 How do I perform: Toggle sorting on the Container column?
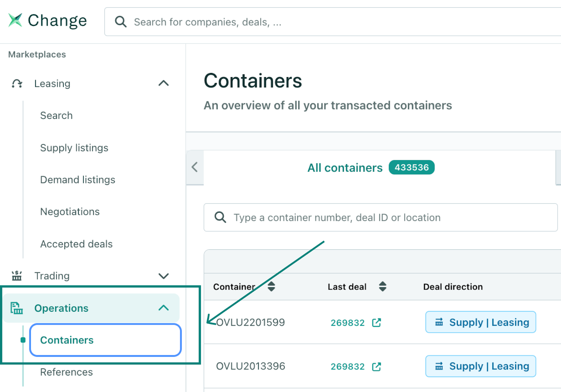[x=271, y=286]
